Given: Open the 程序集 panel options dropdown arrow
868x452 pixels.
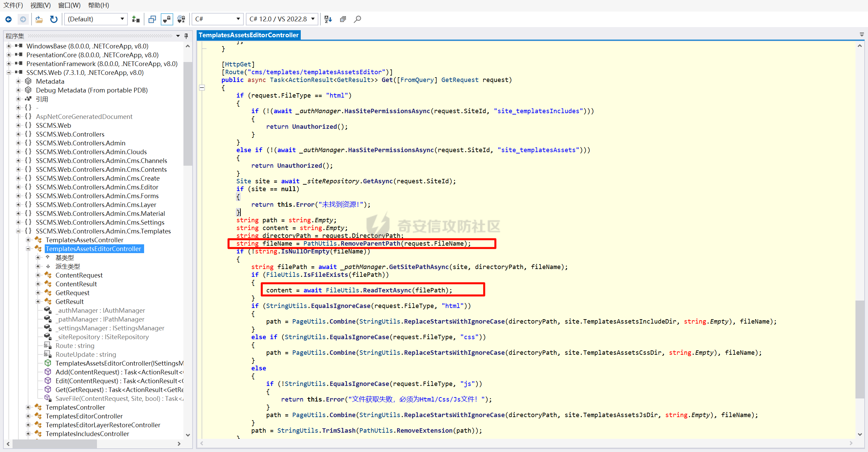Looking at the screenshot, I should click(x=178, y=36).
